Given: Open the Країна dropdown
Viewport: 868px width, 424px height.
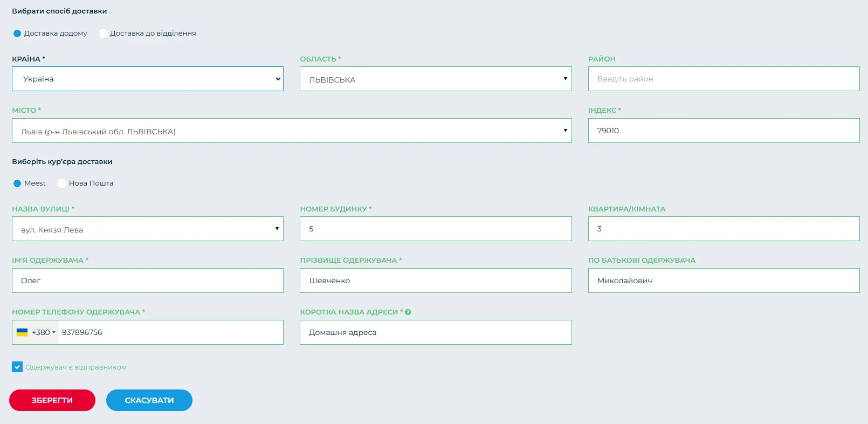Looking at the screenshot, I should [147, 79].
